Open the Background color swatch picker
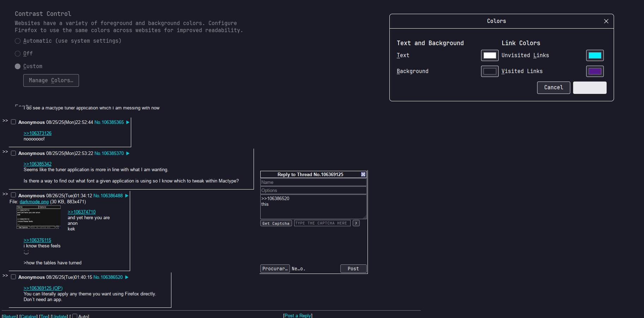644x318 pixels. (490, 71)
